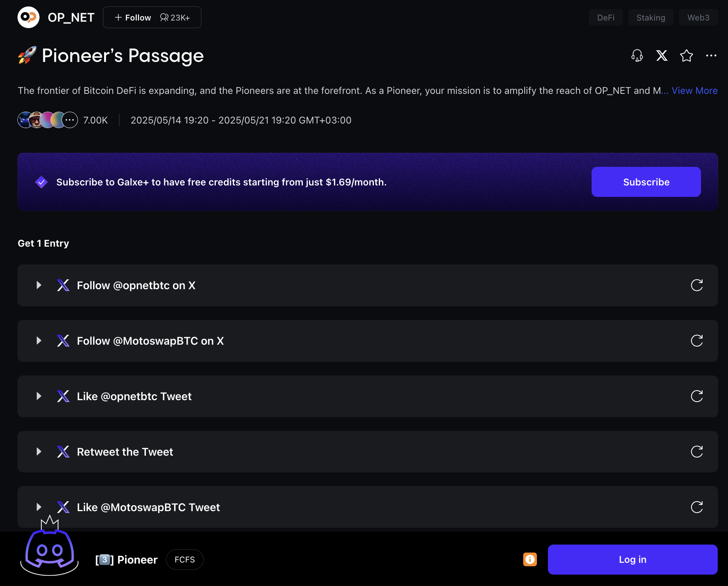Refresh the Follow @MotoswapBTC task status
Image resolution: width=728 pixels, height=586 pixels.
[696, 341]
